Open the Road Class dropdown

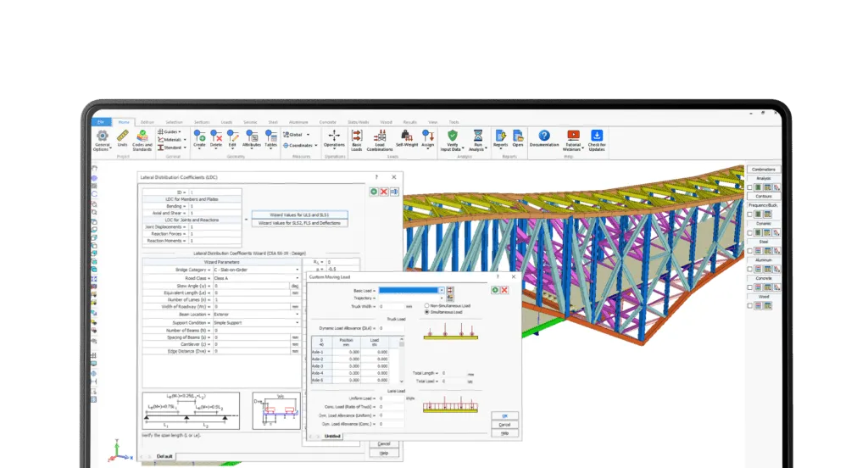click(x=256, y=278)
